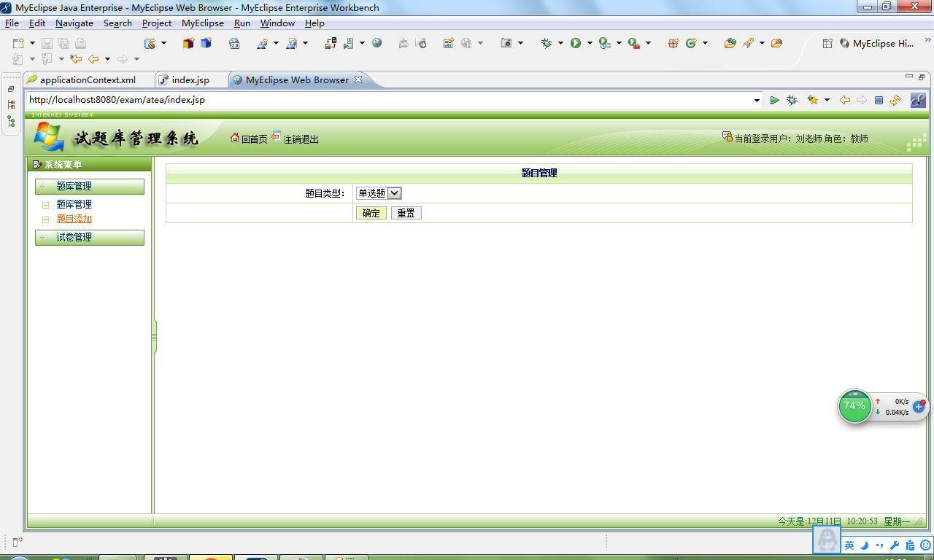Open the 题目添加 link in sidebar

(72, 218)
